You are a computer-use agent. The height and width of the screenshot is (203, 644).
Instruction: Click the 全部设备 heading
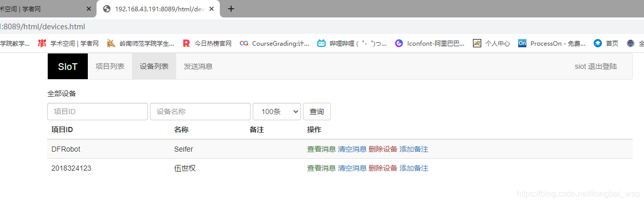click(62, 94)
